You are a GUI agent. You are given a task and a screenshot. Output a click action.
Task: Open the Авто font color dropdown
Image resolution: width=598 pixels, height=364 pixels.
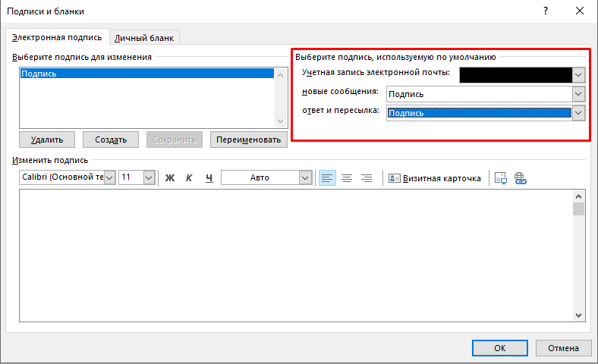[306, 177]
